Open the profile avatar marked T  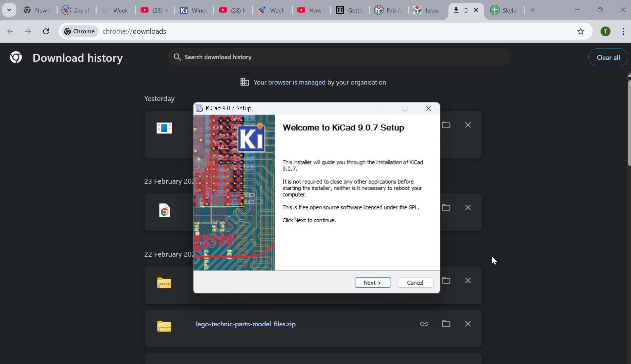pos(606,31)
